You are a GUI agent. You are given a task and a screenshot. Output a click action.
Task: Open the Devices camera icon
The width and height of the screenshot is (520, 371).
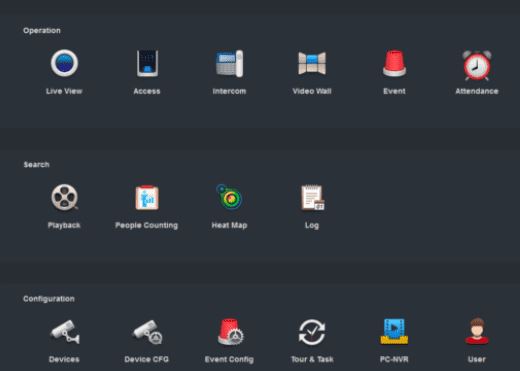click(65, 332)
